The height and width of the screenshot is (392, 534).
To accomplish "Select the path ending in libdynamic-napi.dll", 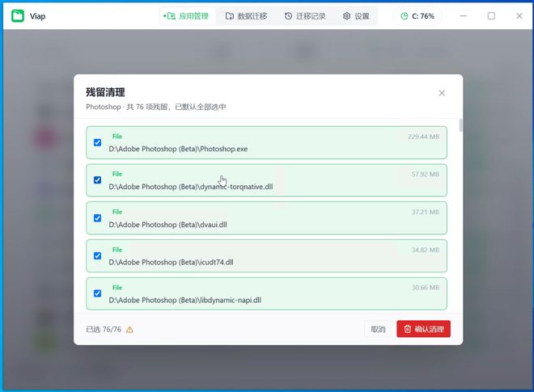I will 185,300.
